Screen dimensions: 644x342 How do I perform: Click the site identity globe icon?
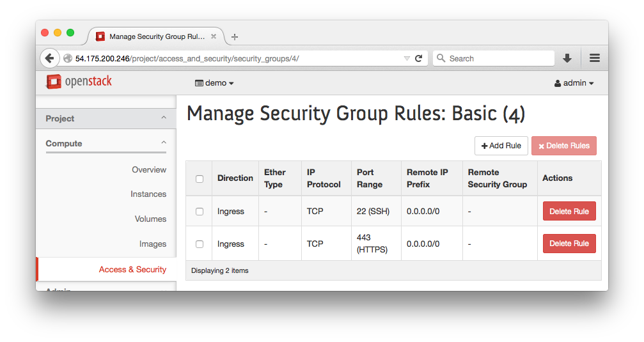tap(68, 58)
